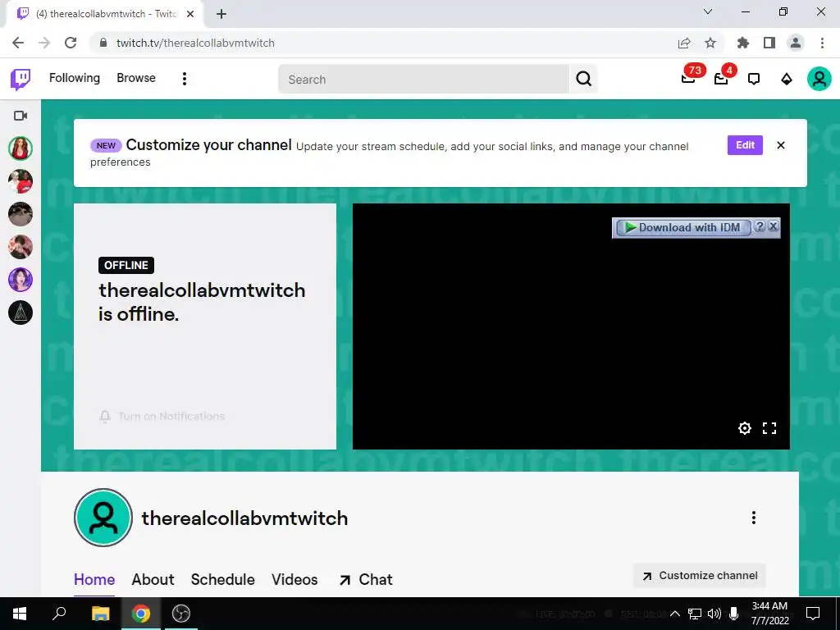Open the IDM help question icon

point(759,226)
